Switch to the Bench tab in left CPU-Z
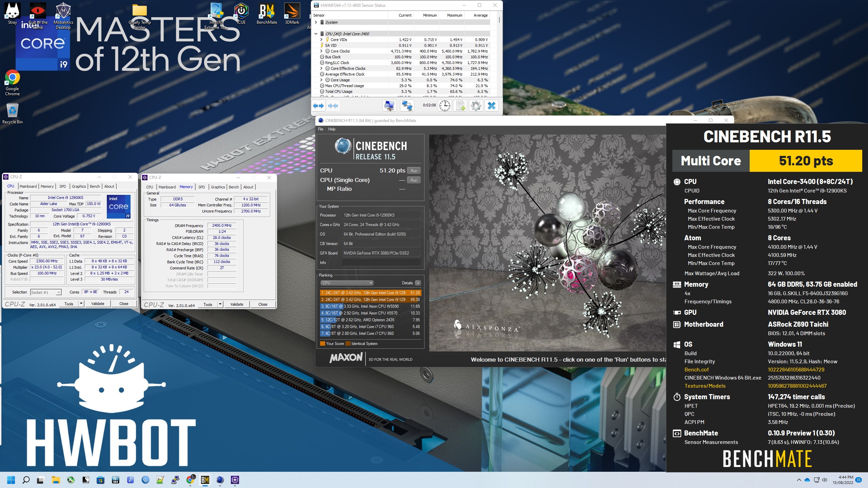This screenshot has height=488, width=868. tap(95, 186)
